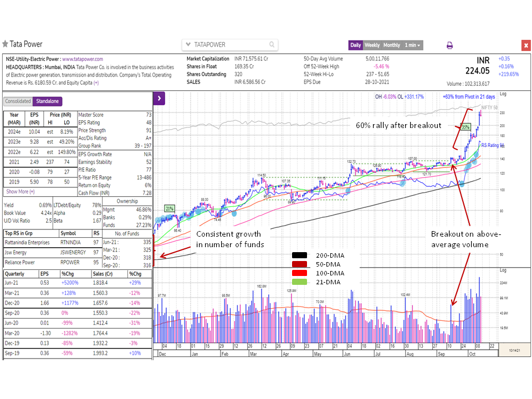The height and width of the screenshot is (399, 532).
Task: Open the www.tatapower.com link
Action: point(83,59)
